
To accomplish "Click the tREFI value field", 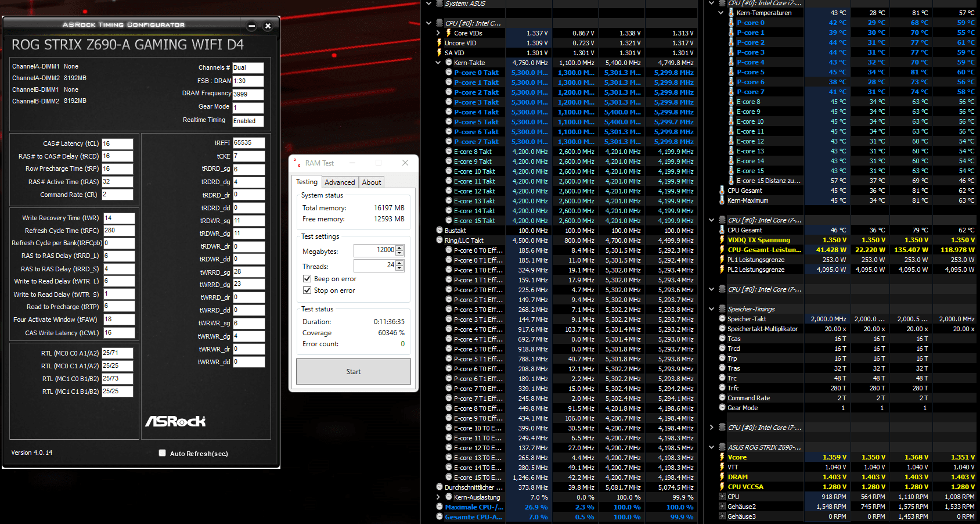I will [248, 143].
